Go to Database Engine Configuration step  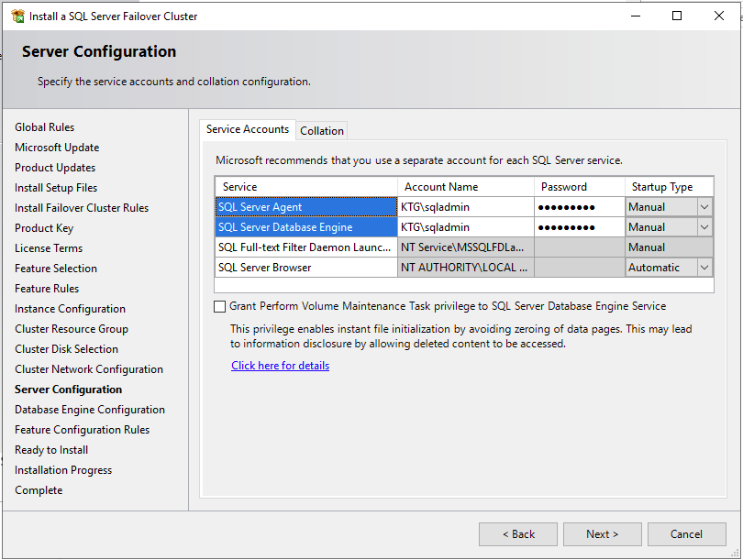(90, 410)
